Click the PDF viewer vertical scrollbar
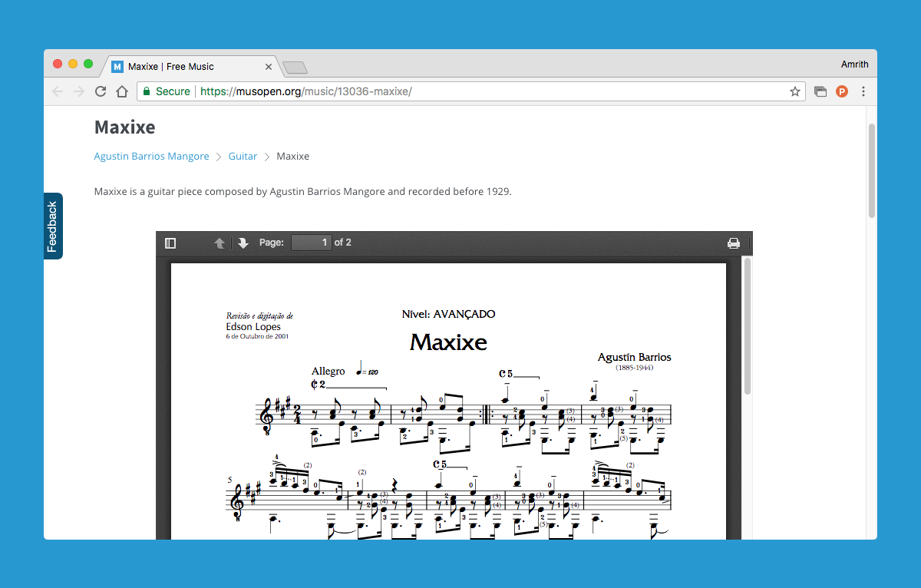Screen dimensions: 921x588 tap(747, 326)
